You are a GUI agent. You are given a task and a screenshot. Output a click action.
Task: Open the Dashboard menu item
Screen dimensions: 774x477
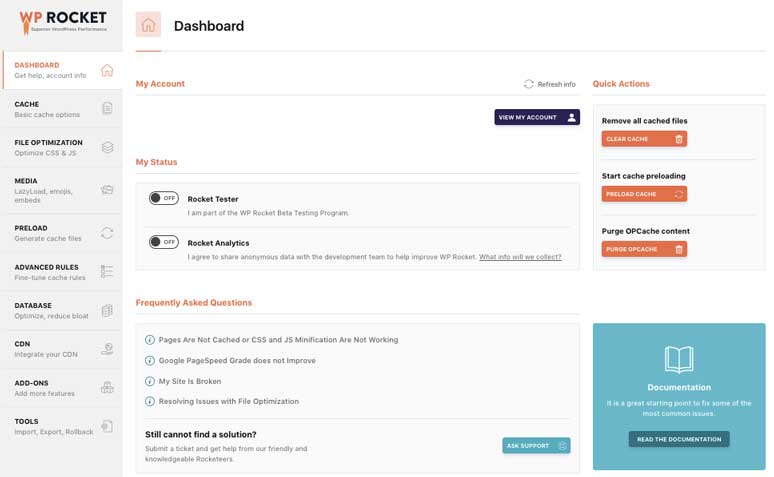(62, 70)
